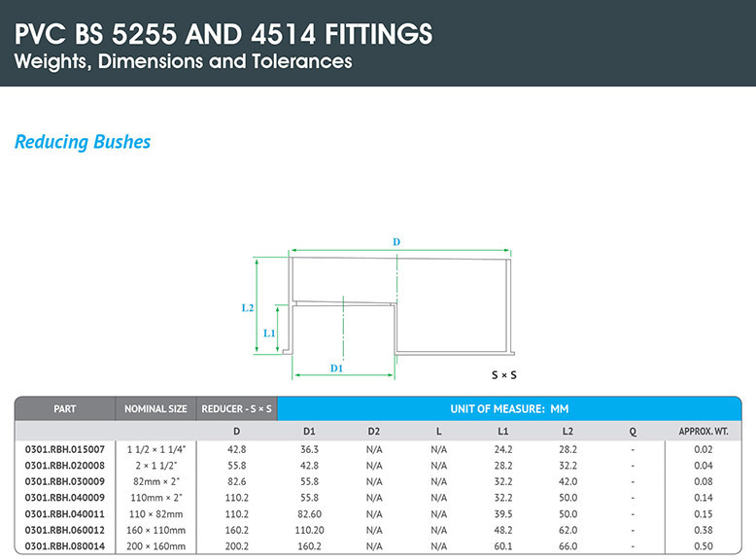Viewport: 756px width, 560px height.
Task: Click the L2 dimension label in the diagram
Action: (248, 308)
